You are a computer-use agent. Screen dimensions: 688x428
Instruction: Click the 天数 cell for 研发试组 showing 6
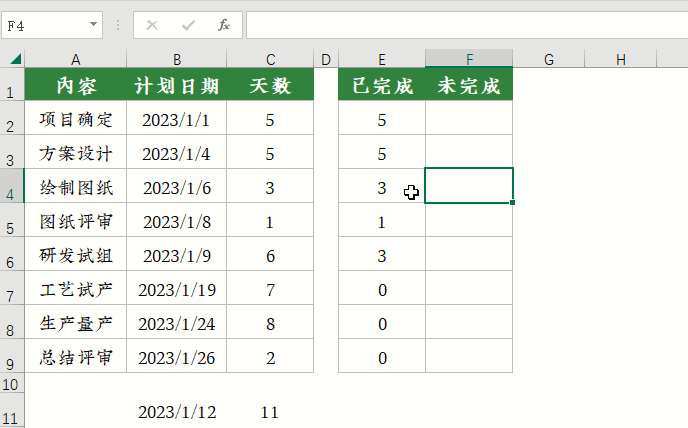click(x=270, y=254)
